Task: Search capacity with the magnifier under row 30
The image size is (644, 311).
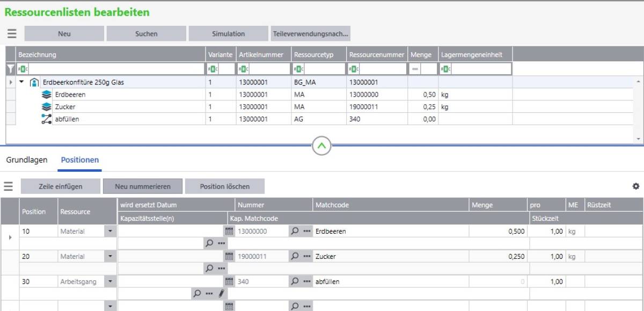Action: pos(197,293)
